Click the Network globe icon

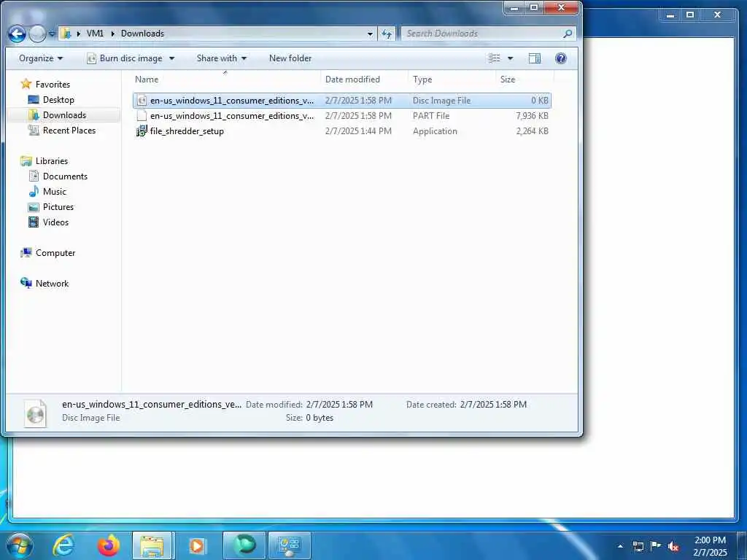click(x=26, y=283)
